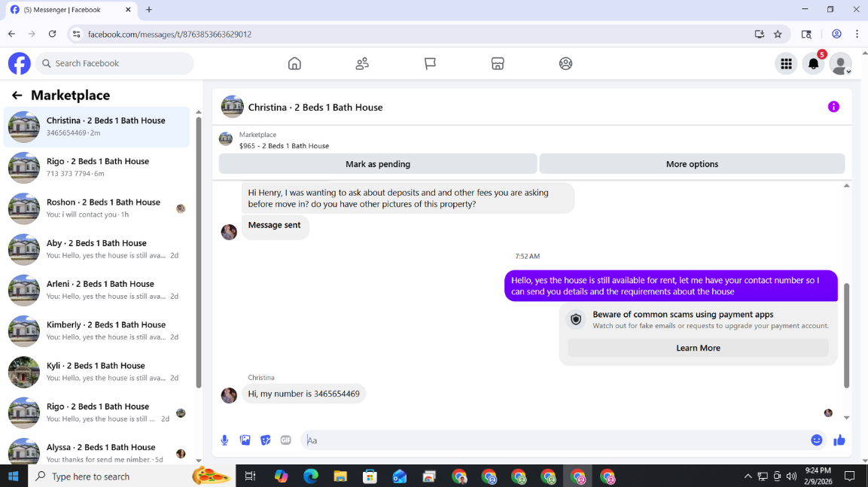Go back using Marketplace back arrow
The width and height of the screenshot is (868, 487).
coord(17,95)
